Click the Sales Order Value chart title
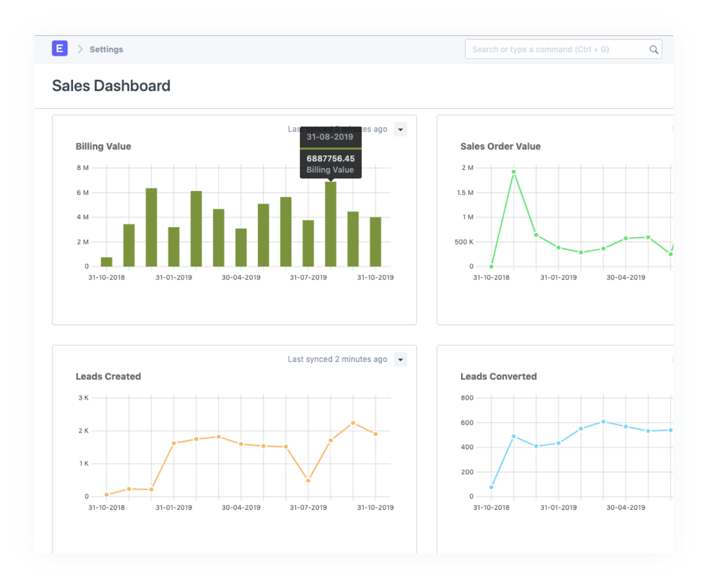Screen dimensions: 708x588 (500, 146)
